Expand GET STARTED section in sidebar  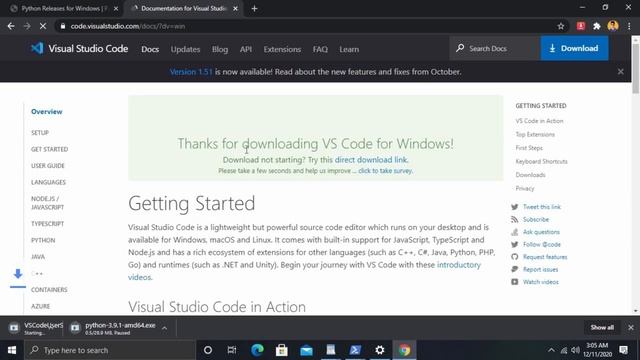click(49, 149)
